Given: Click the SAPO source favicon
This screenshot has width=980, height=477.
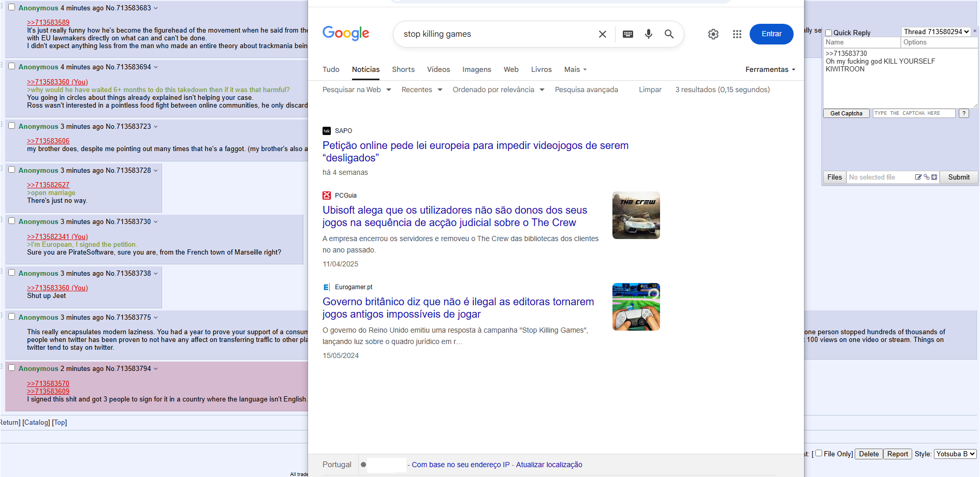Looking at the screenshot, I should coord(327,131).
